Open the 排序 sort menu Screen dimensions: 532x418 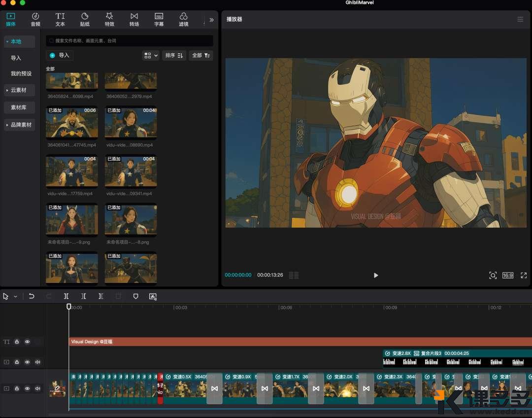pos(174,55)
